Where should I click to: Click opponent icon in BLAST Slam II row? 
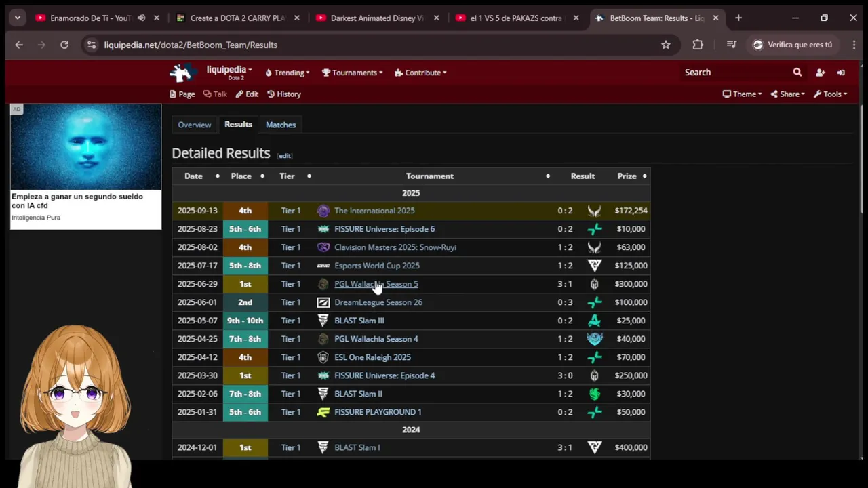[x=594, y=394]
